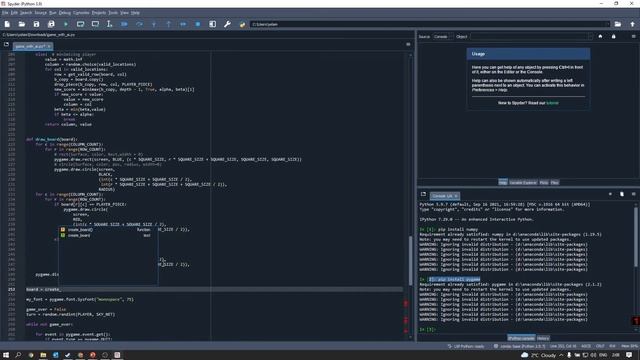Continue execution until the next breakpoint
Screen dimensions: 640x360
point(183,24)
